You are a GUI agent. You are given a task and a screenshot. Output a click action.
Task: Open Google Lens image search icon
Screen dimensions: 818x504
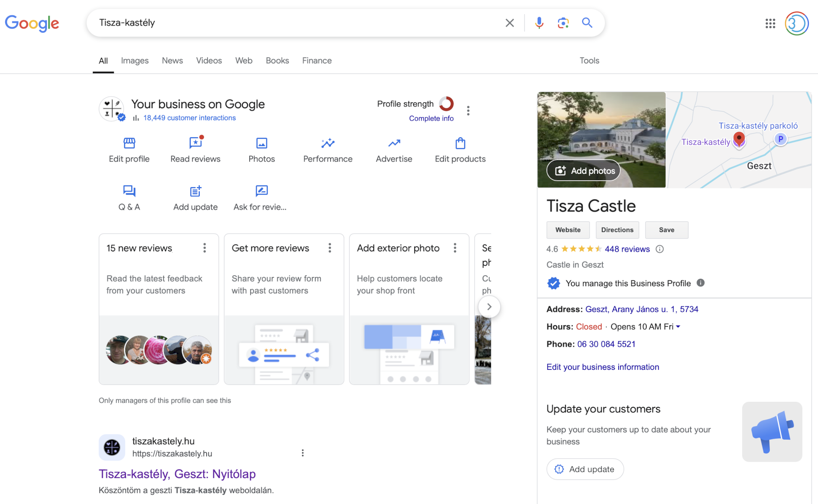pos(563,23)
